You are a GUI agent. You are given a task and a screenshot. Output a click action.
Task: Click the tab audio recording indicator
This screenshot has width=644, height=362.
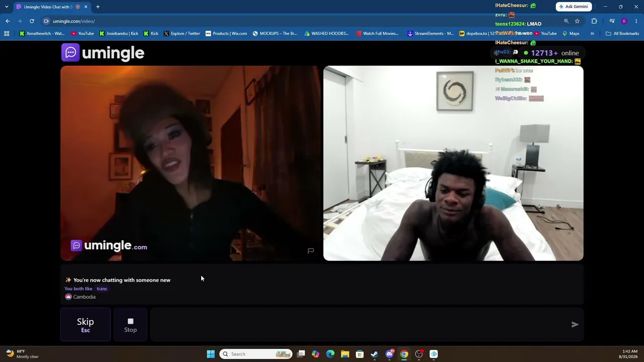(x=77, y=7)
